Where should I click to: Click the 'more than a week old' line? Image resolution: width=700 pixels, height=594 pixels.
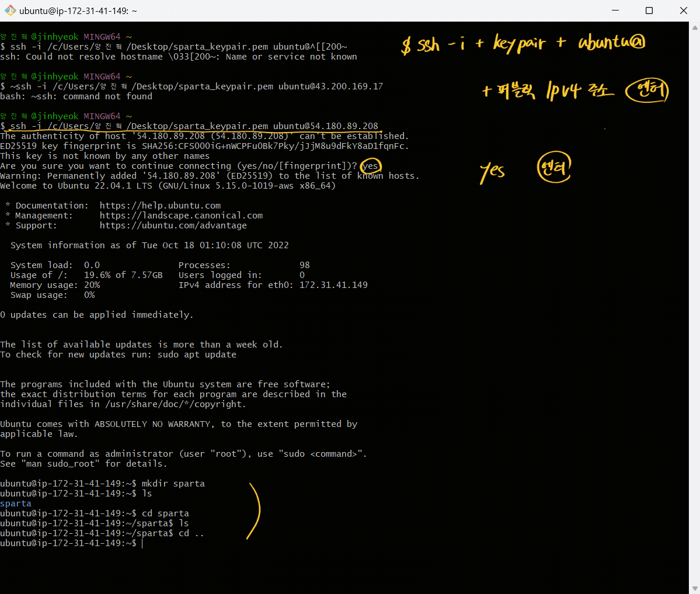tap(141, 345)
